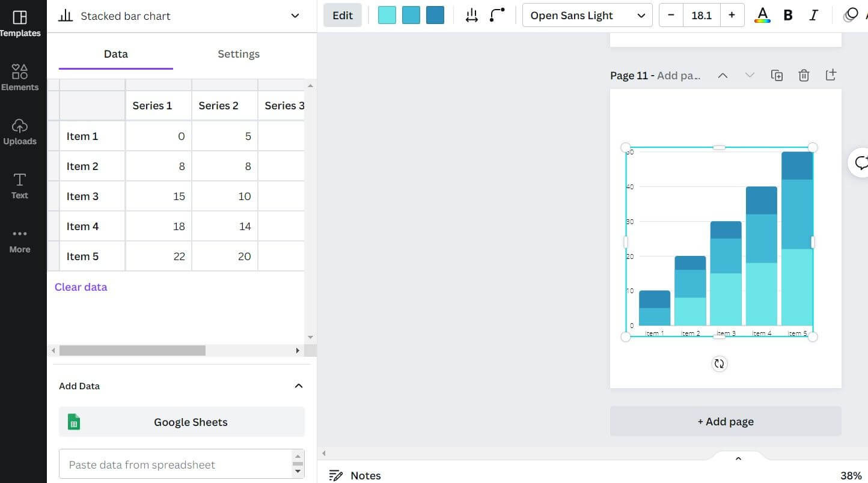Toggle bold formatting
The height and width of the screenshot is (483, 868).
click(x=787, y=16)
